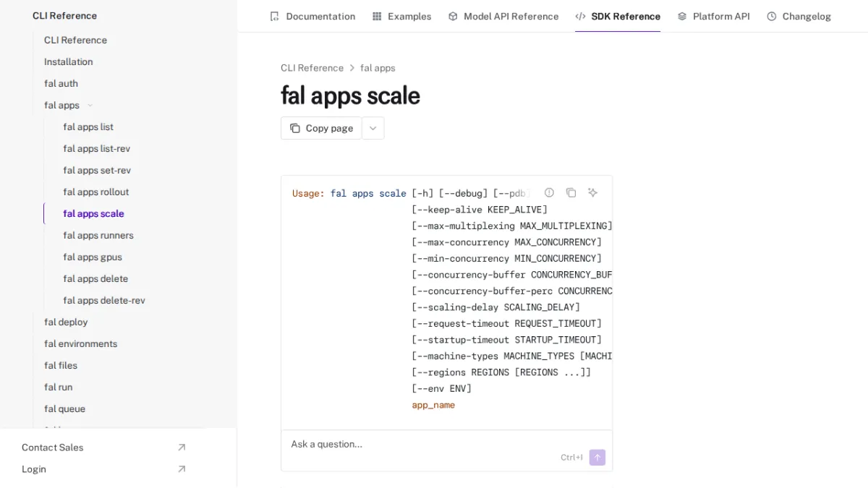
Task: Click the SDK Reference code icon
Action: pyautogui.click(x=580, y=16)
